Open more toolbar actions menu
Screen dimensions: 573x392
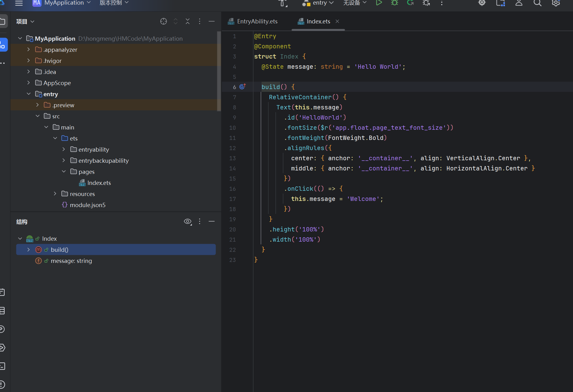click(442, 3)
